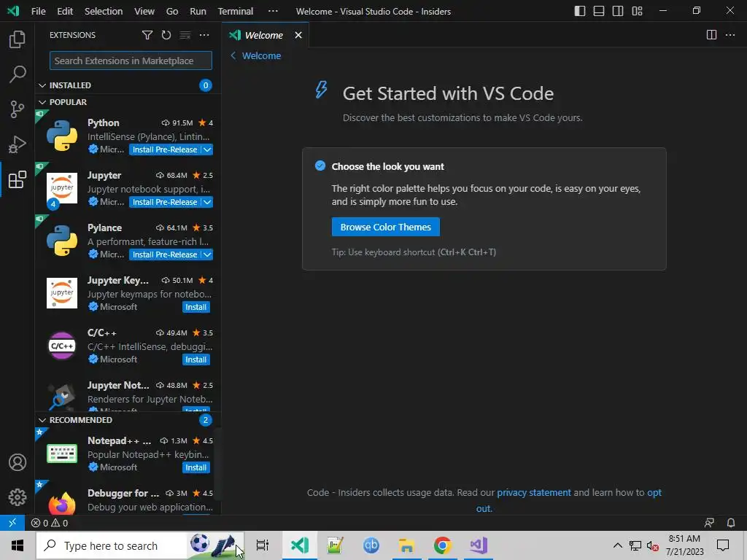Install Pre-Release for Pylance extension
Screen dimensions: 747x560
[165, 254]
